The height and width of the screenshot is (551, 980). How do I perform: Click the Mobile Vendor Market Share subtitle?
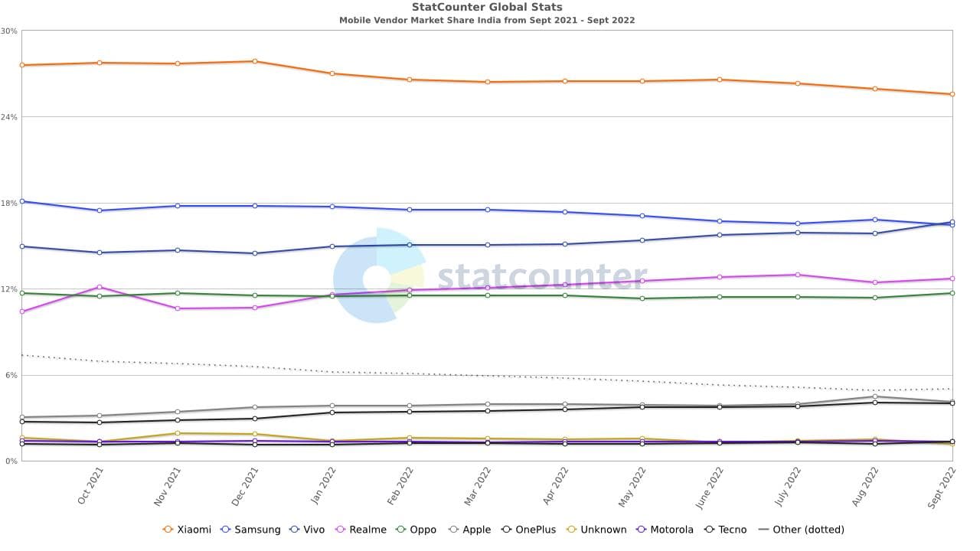487,20
